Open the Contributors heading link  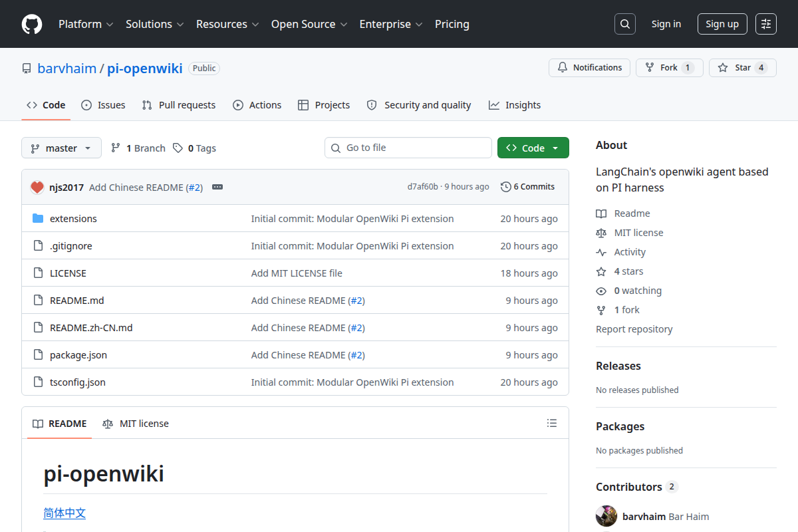pos(636,487)
